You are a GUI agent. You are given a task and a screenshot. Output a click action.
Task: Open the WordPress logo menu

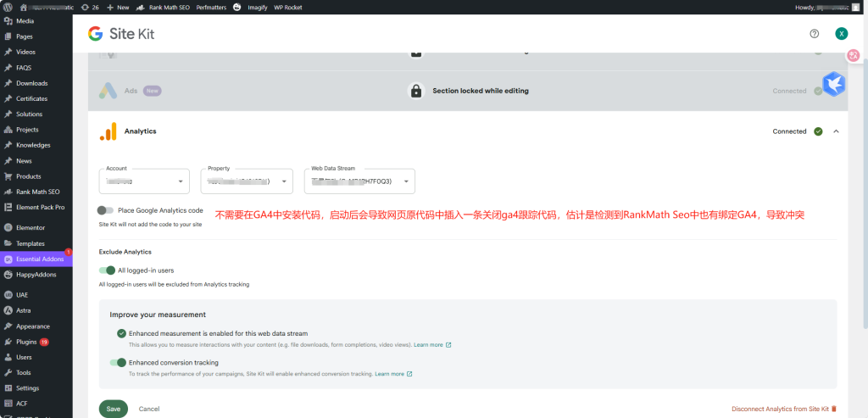[8, 7]
